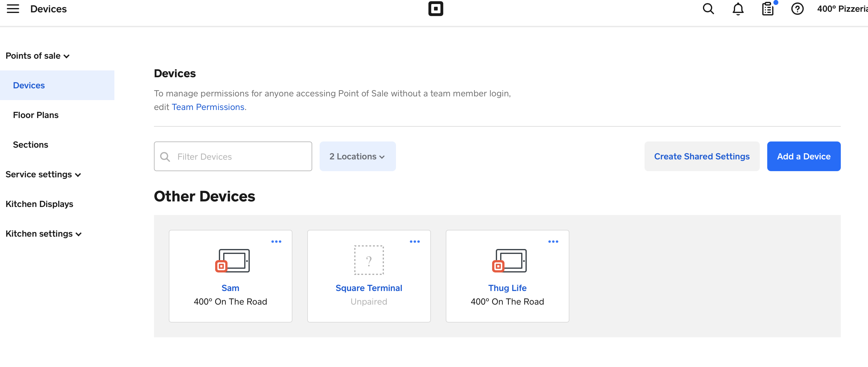This screenshot has width=868, height=367.
Task: Open the hamburger navigation menu
Action: 13,9
